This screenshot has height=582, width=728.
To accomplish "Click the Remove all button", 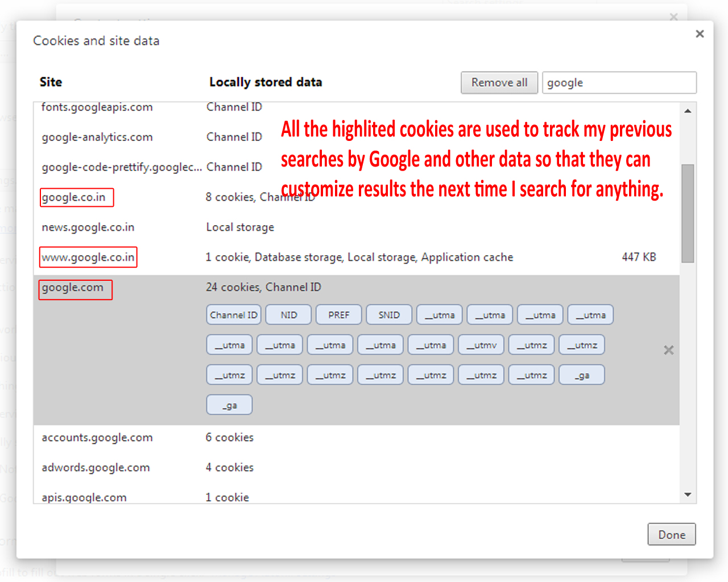I will click(x=499, y=82).
